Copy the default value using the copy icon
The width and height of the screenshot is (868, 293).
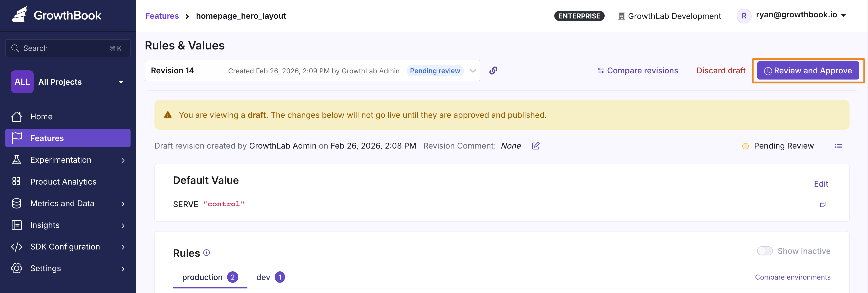click(823, 204)
